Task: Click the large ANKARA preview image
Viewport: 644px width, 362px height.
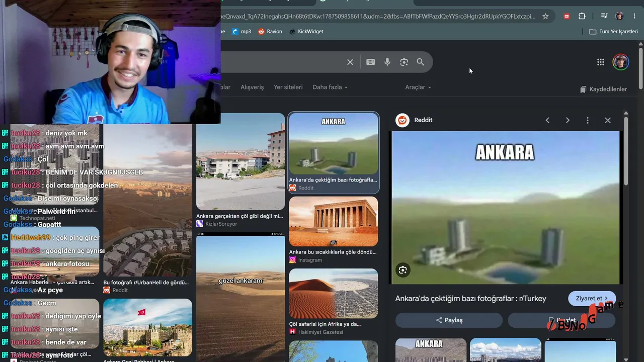Action: [506, 208]
